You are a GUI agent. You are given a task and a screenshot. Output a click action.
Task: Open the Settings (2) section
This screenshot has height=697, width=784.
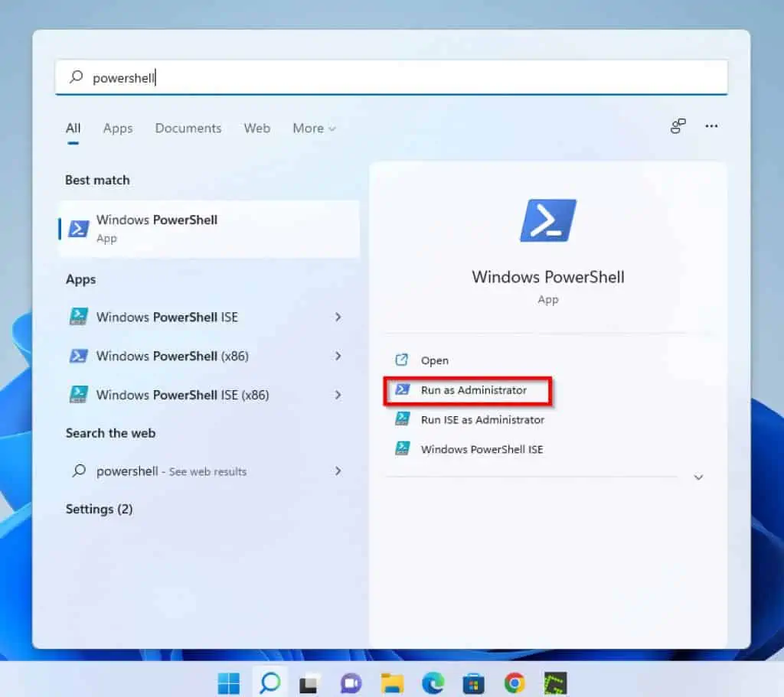(x=99, y=509)
